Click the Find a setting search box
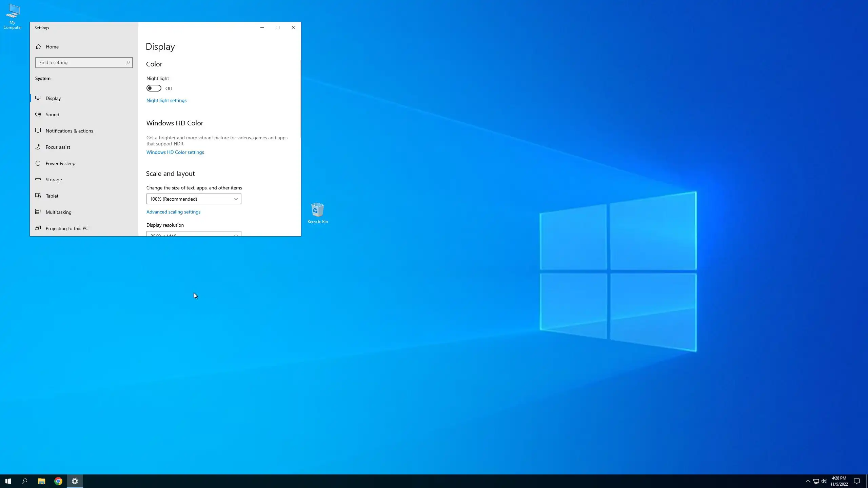 click(81, 63)
